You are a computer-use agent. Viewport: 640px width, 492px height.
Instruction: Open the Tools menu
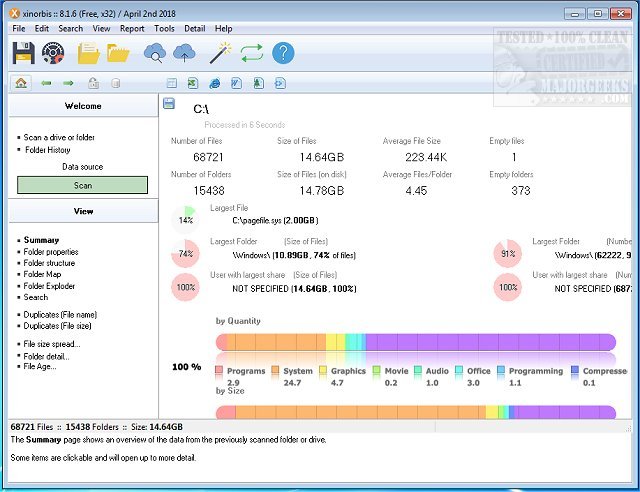click(164, 29)
